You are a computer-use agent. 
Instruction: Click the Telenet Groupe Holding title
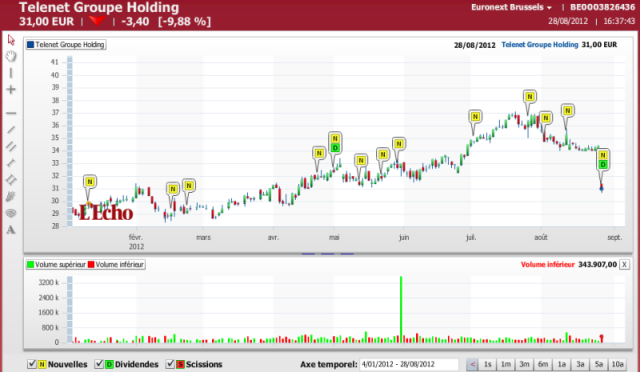(99, 7)
